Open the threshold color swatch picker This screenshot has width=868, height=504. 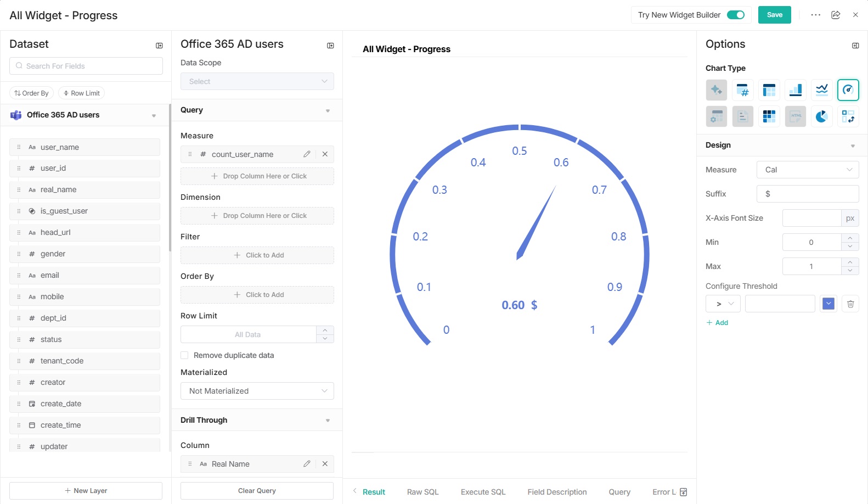pos(828,304)
